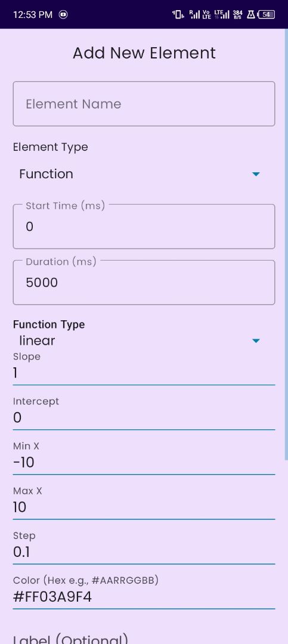Open the Element Type dropdown arrow
288x644 pixels.
tap(256, 174)
